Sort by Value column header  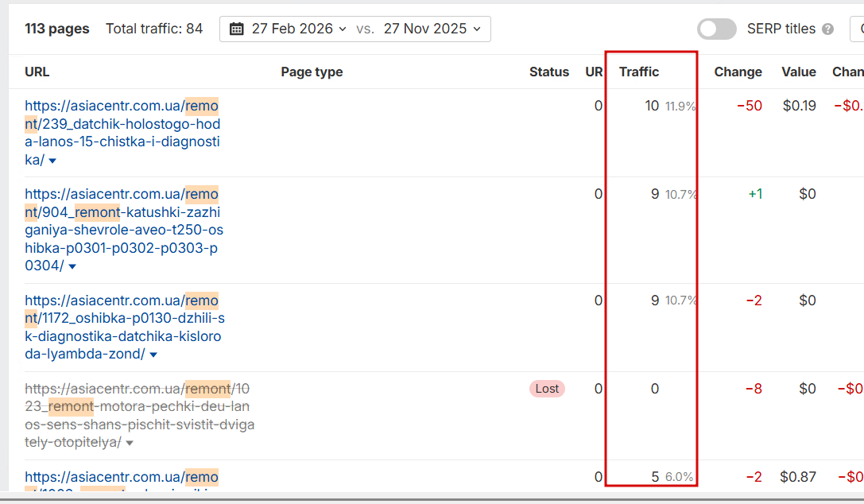coord(798,72)
